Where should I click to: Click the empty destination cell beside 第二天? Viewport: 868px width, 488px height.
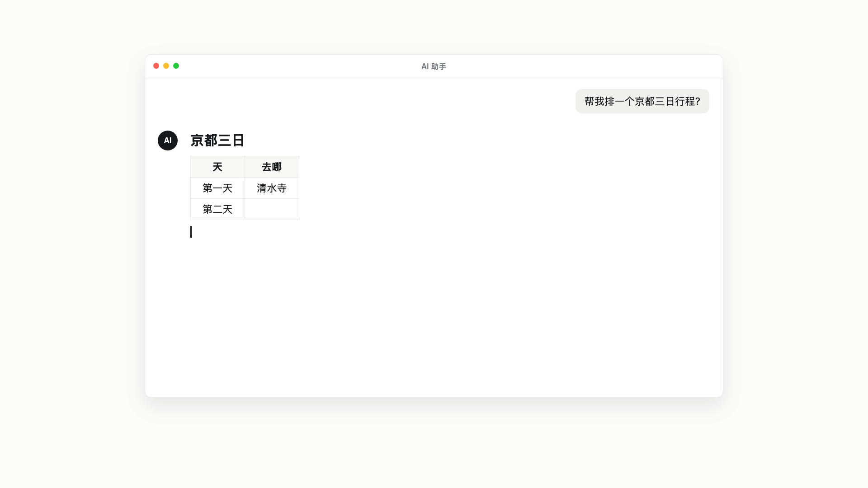pos(272,209)
